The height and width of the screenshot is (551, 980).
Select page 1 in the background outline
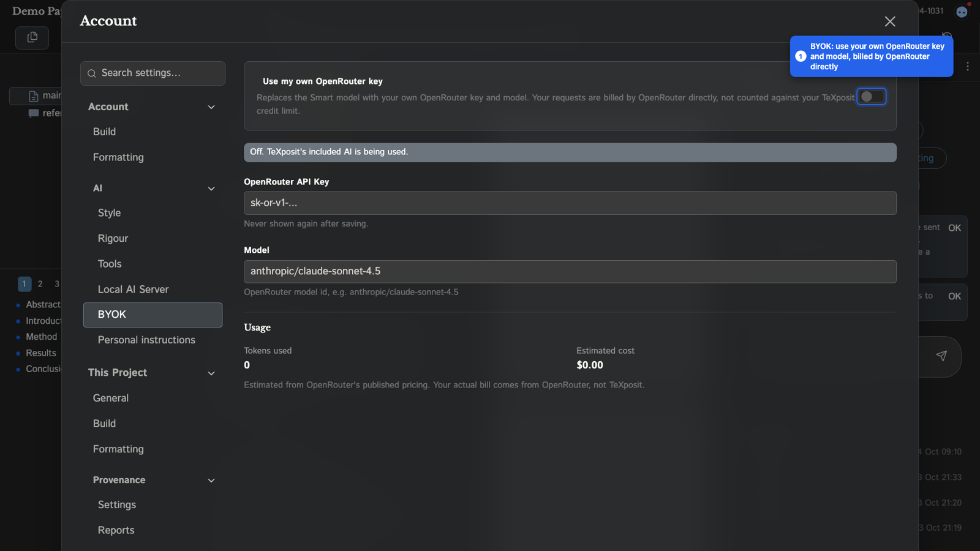click(24, 284)
